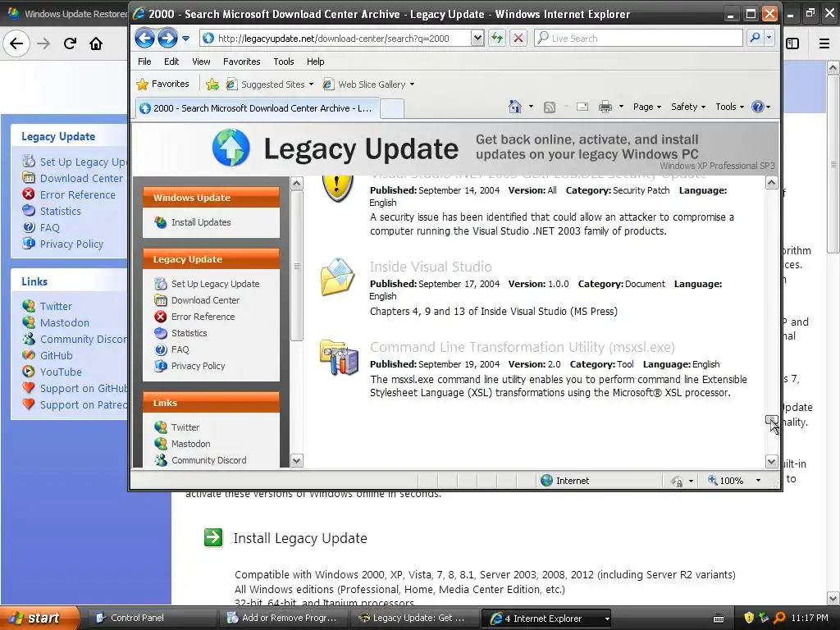This screenshot has height=630, width=840.
Task: Click the Start button
Action: click(x=38, y=618)
